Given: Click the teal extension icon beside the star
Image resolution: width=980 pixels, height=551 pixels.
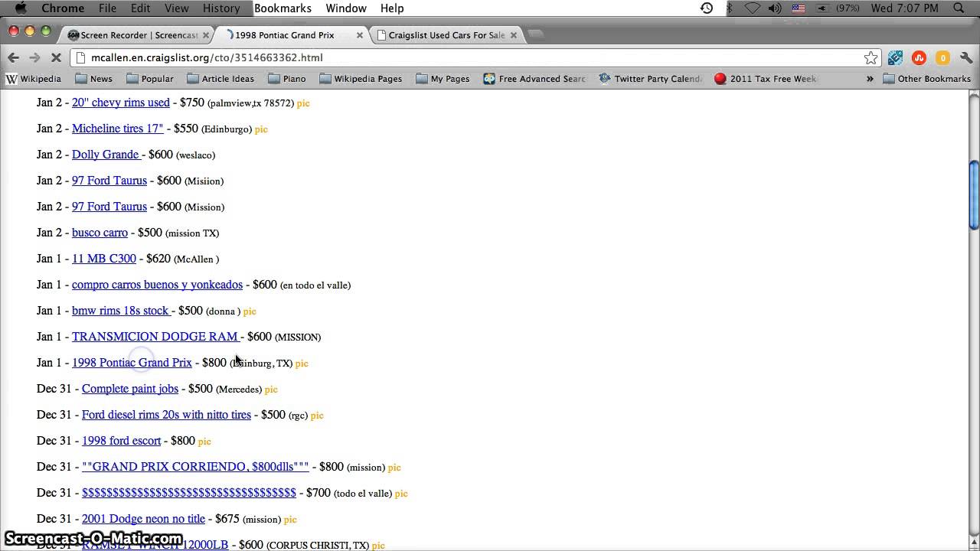Looking at the screenshot, I should (x=895, y=57).
